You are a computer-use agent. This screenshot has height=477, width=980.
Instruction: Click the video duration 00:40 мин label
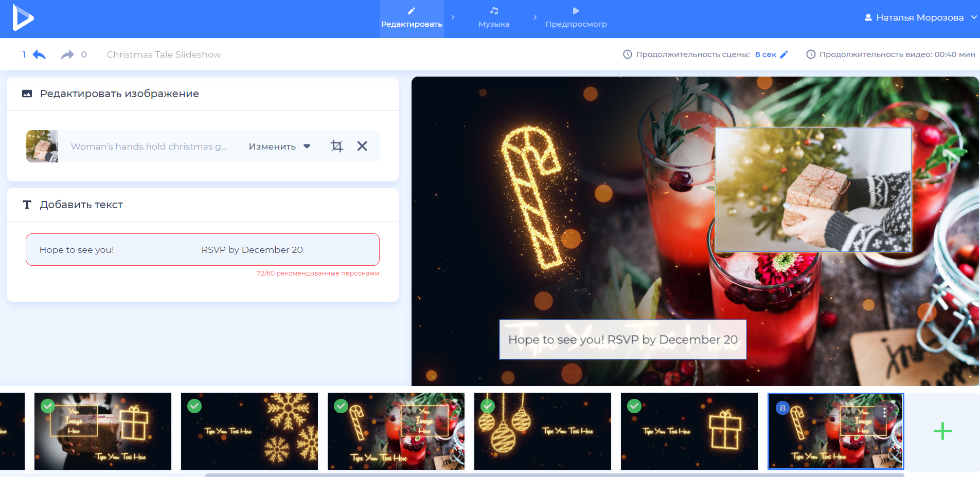click(x=897, y=54)
